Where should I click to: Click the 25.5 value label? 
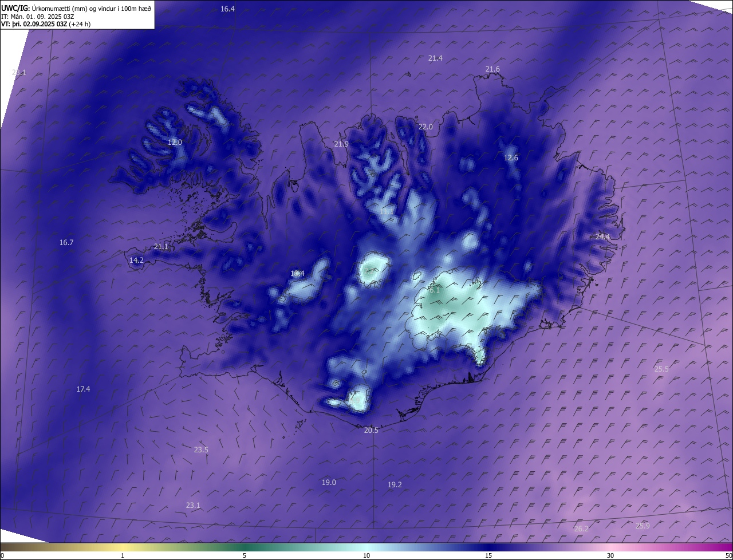coord(661,369)
